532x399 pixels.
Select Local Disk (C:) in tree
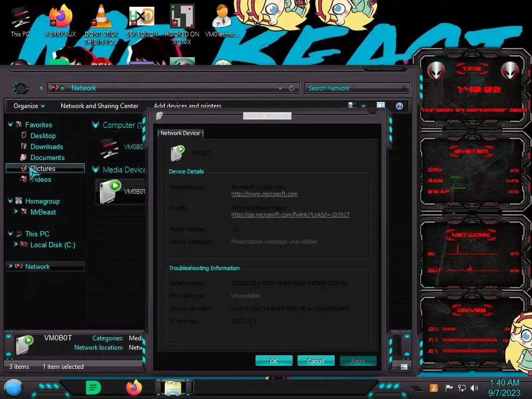click(52, 245)
